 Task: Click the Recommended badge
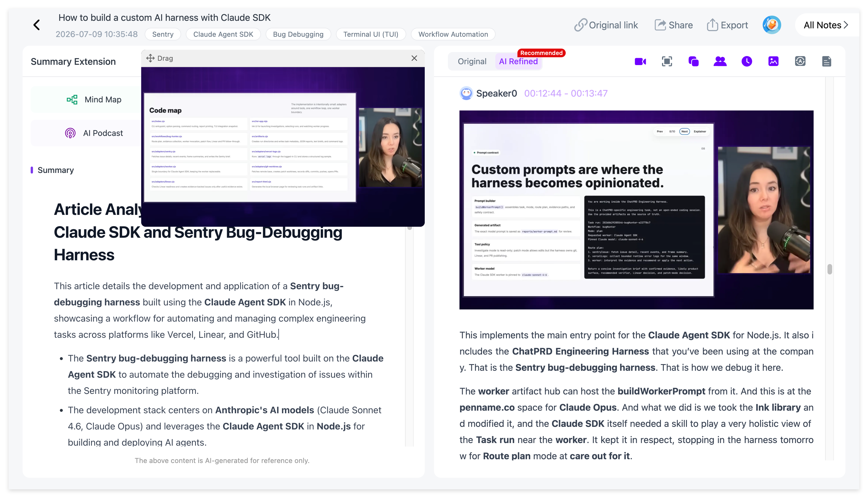pyautogui.click(x=541, y=53)
